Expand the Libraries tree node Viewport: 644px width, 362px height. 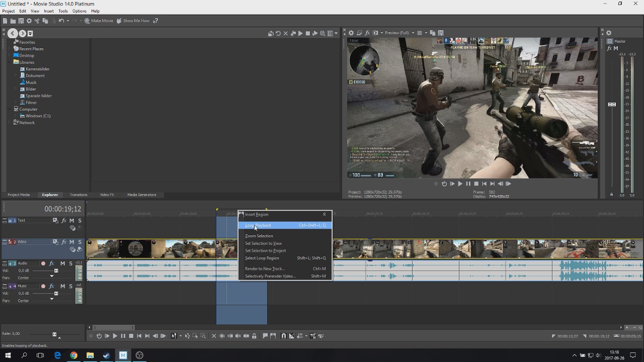[10, 62]
